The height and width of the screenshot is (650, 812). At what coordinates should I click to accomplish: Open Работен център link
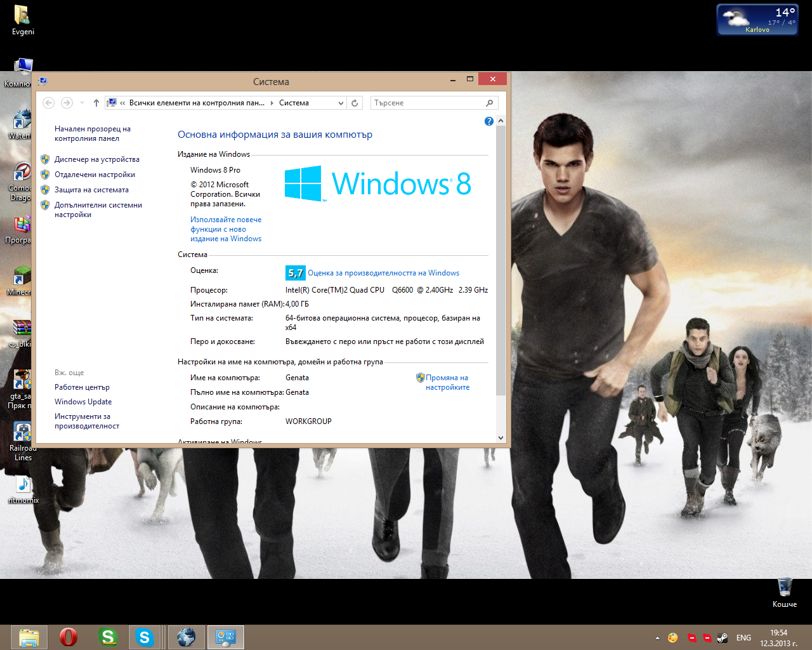82,387
